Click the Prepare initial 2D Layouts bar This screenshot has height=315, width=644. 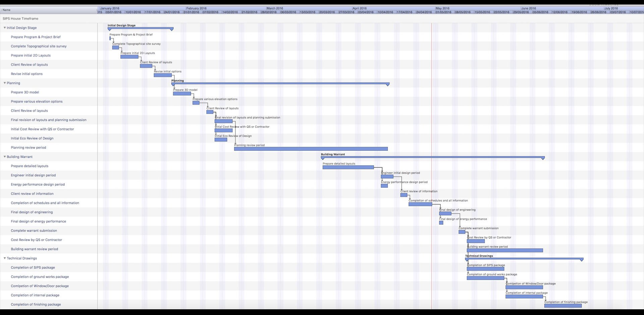pyautogui.click(x=129, y=57)
